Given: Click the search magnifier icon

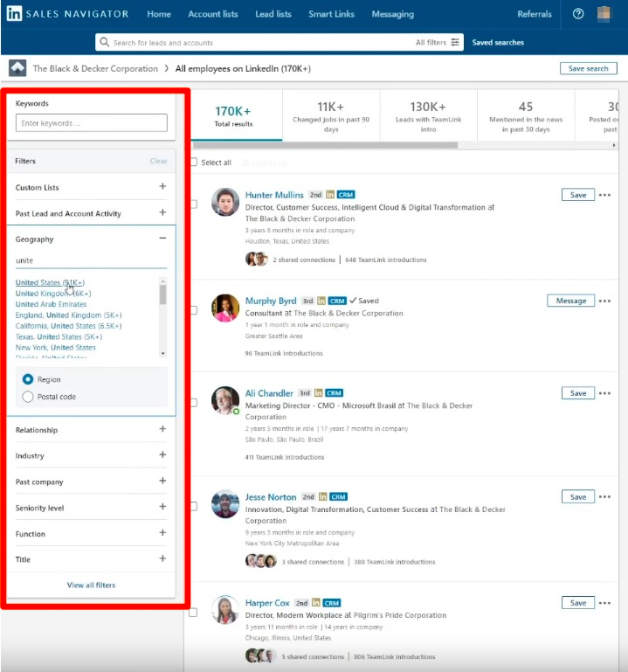Looking at the screenshot, I should [x=104, y=42].
